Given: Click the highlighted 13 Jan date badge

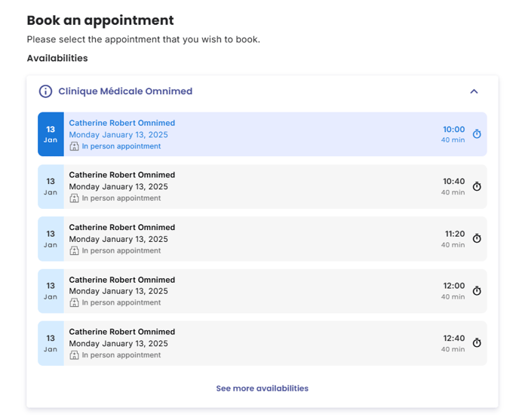Looking at the screenshot, I should (51, 134).
